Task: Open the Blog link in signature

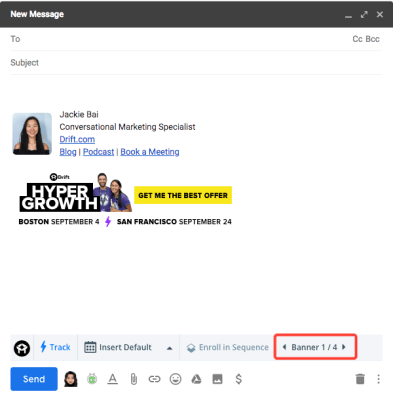Action: [68, 152]
